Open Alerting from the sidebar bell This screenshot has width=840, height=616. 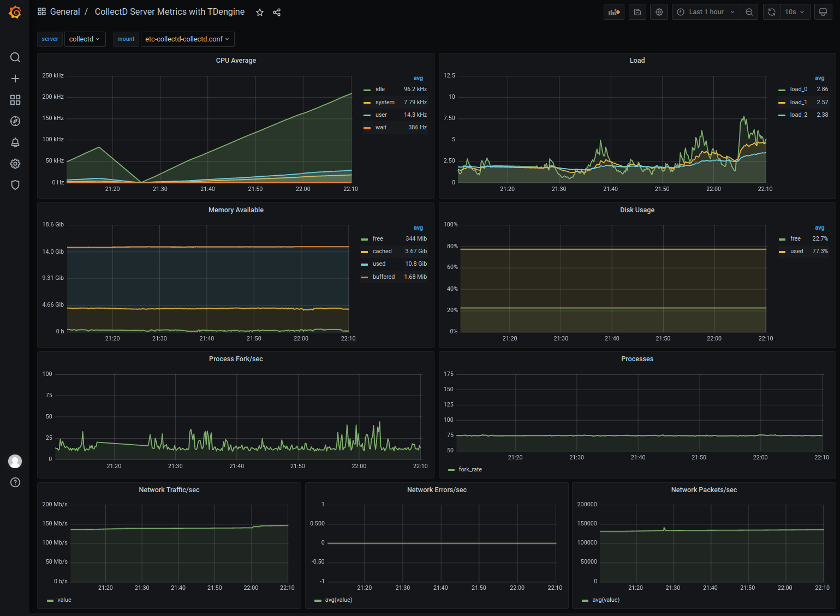pos(15,142)
